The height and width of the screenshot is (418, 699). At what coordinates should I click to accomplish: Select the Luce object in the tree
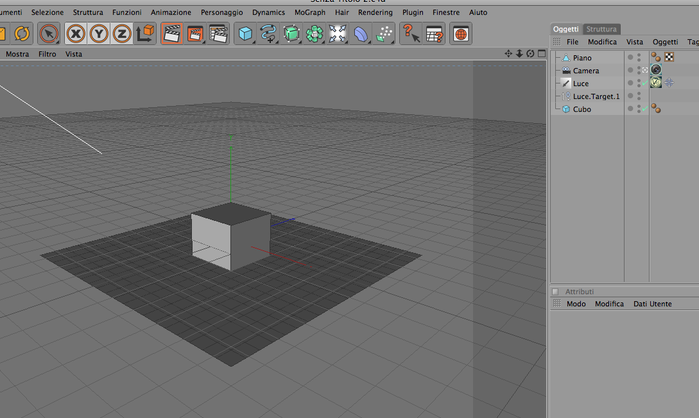click(580, 84)
